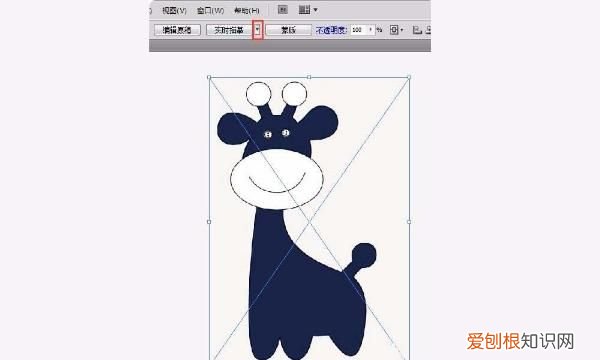Click the 不透明度 label link

tap(331, 30)
